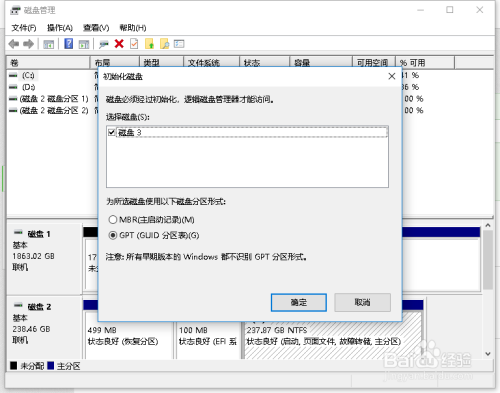Click the 卷 column header

[48, 63]
